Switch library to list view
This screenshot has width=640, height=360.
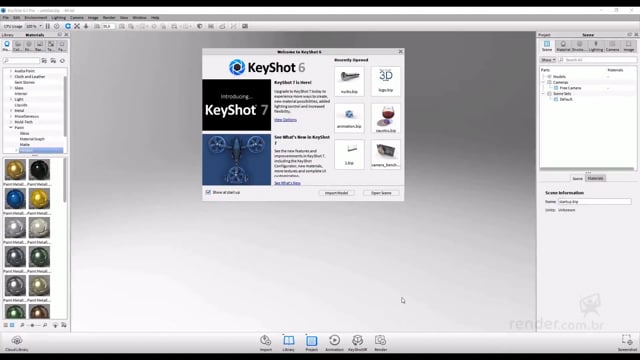(x=6, y=325)
